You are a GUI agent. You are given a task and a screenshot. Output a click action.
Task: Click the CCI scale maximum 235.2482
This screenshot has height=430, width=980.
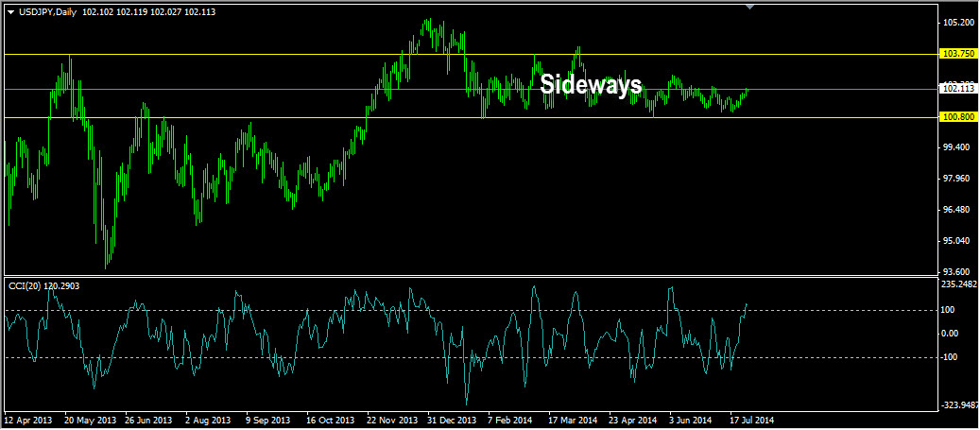pos(959,284)
